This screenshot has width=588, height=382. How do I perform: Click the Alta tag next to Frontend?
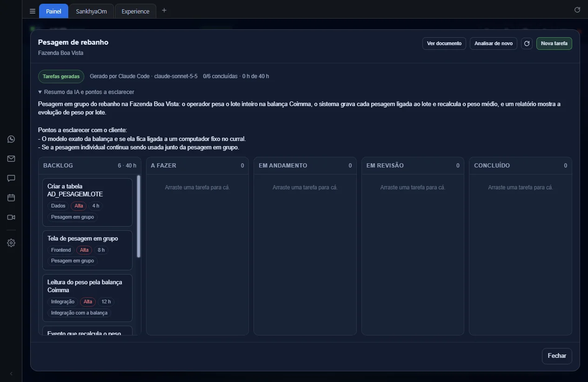tap(84, 250)
